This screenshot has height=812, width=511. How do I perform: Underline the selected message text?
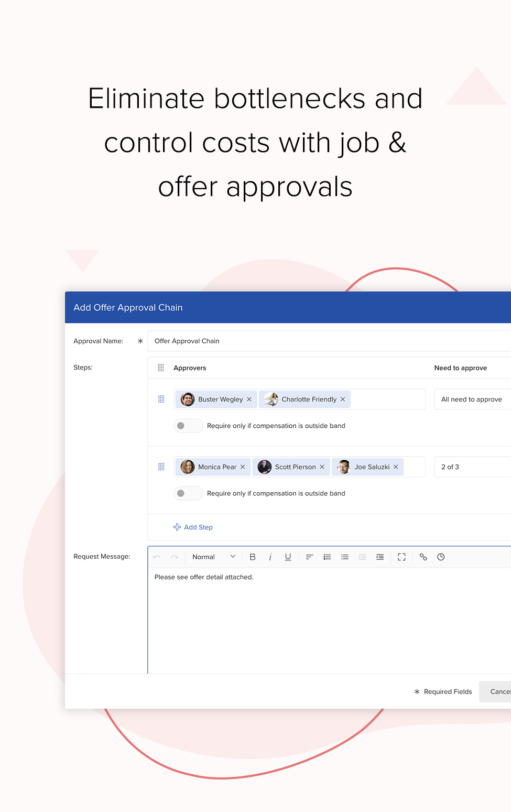[x=288, y=557]
